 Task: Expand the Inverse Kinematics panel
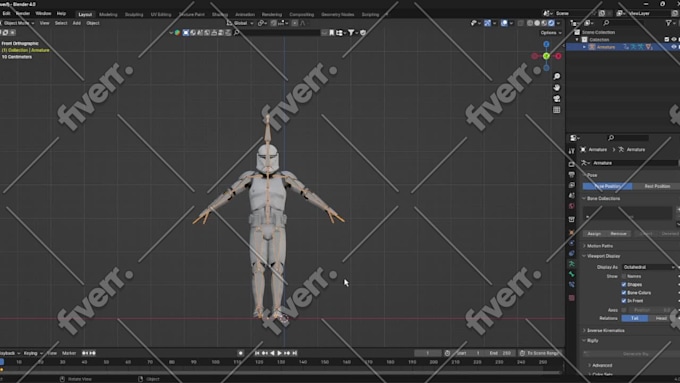tap(605, 331)
